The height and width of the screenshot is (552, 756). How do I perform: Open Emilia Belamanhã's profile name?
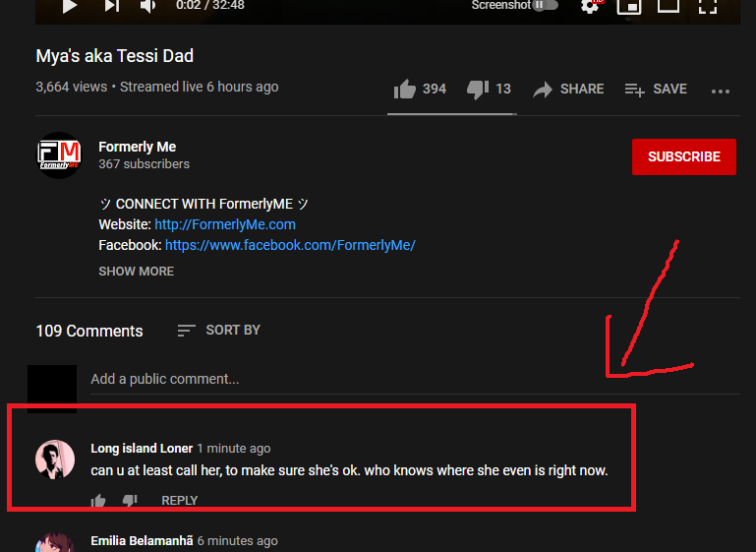(142, 541)
